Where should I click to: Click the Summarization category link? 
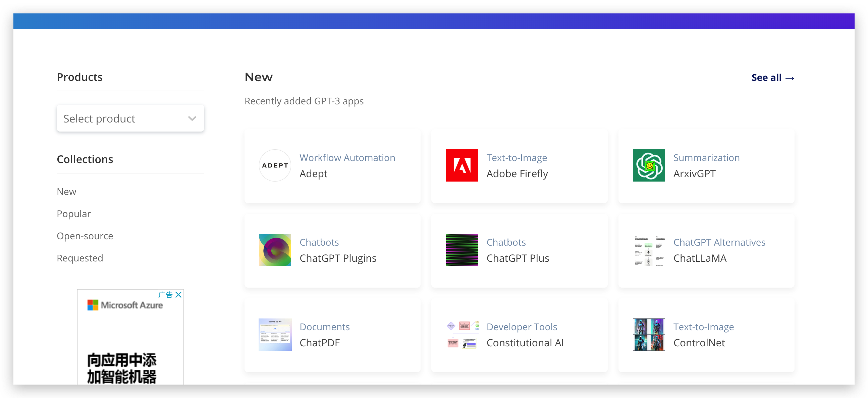707,157
